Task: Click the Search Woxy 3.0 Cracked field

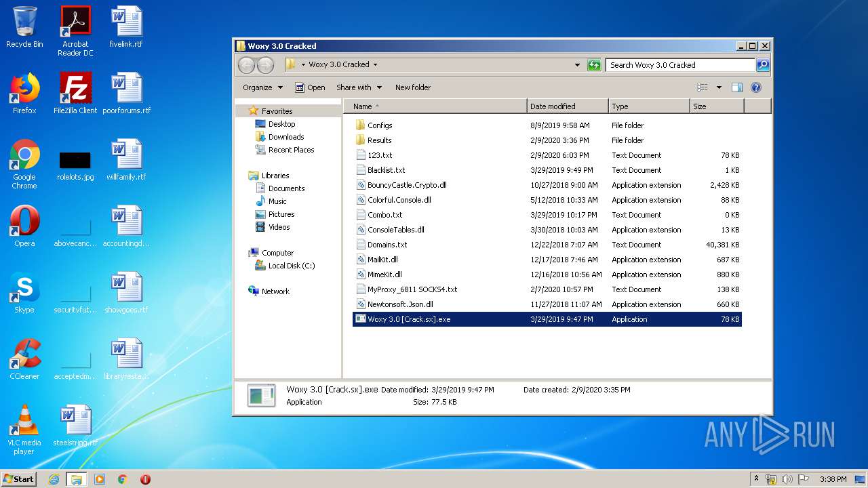Action: click(680, 65)
